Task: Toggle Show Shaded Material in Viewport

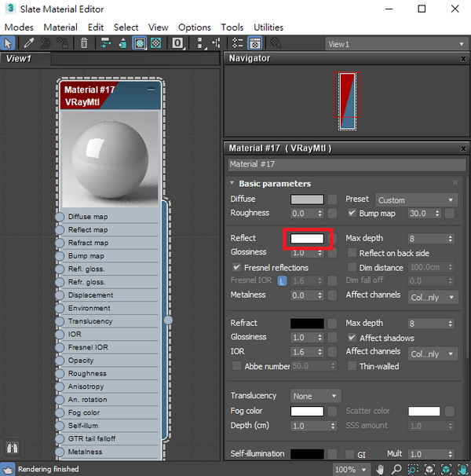Action: pos(140,43)
